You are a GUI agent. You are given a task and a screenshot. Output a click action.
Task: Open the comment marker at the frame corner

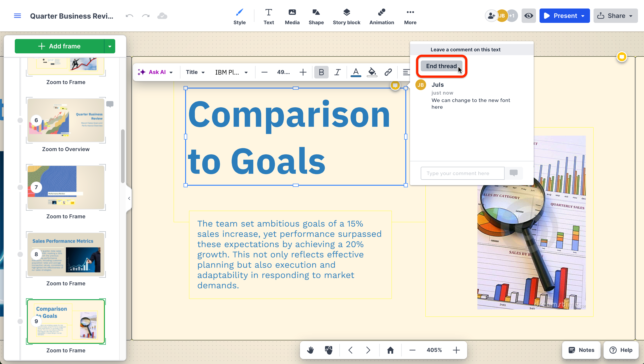(622, 57)
